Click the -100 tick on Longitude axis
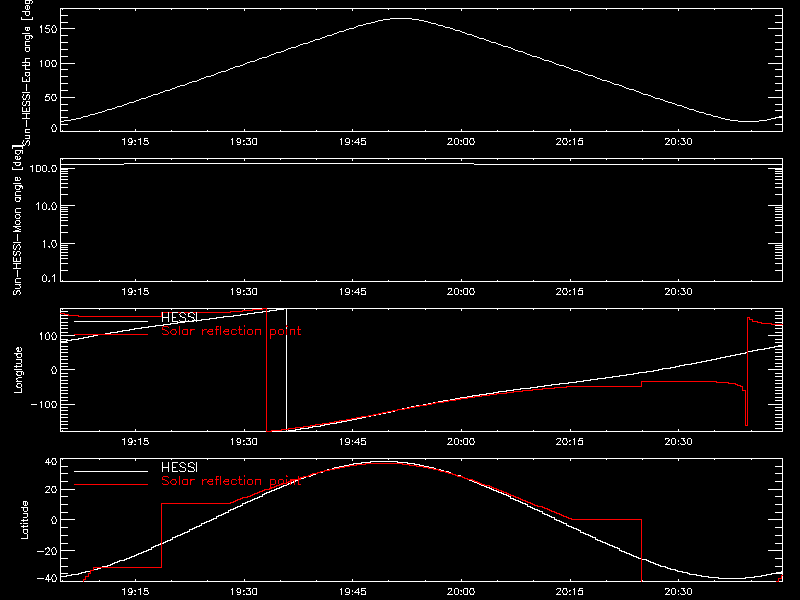 [44, 404]
